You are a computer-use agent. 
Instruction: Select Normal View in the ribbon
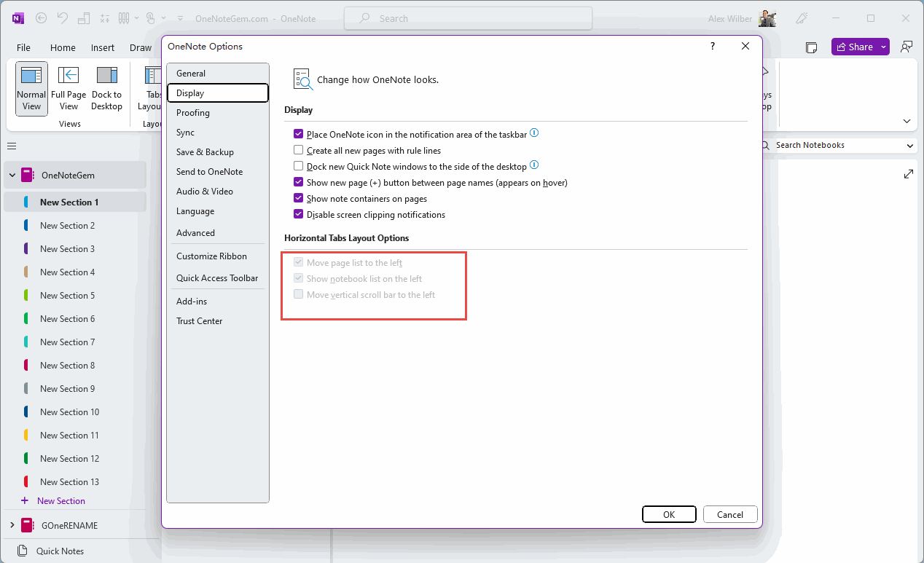point(31,89)
